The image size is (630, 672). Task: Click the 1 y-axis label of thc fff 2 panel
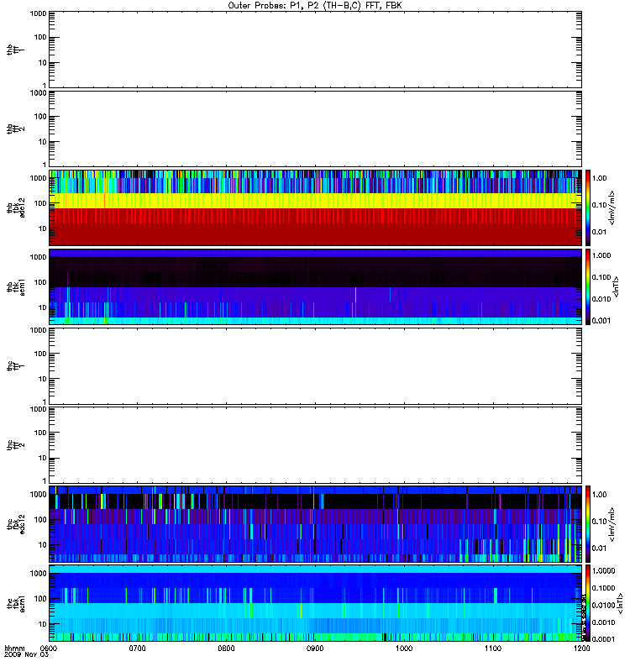click(x=45, y=480)
